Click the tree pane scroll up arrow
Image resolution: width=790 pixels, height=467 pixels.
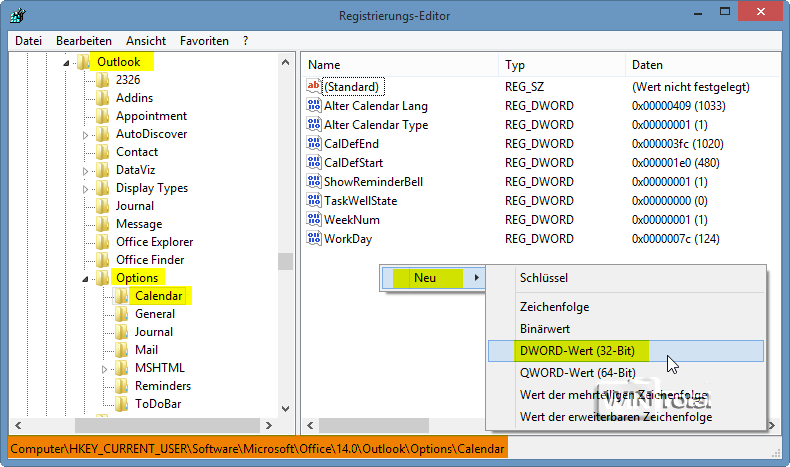pos(286,62)
